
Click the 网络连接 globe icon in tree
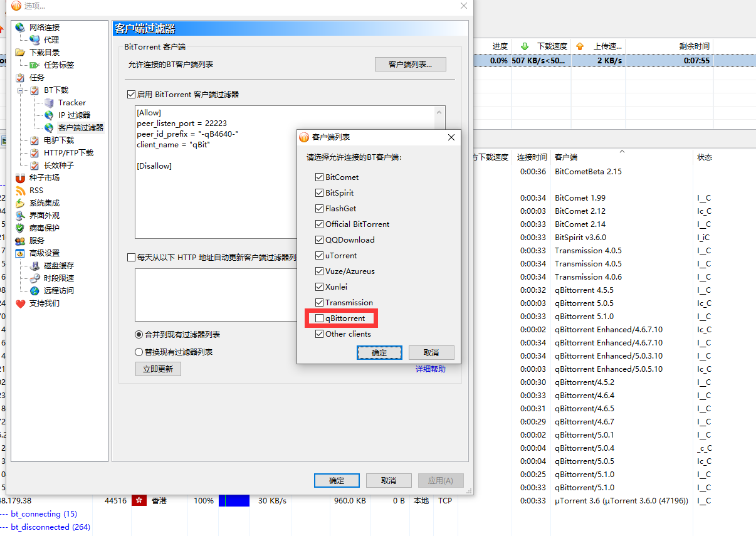tap(20, 28)
